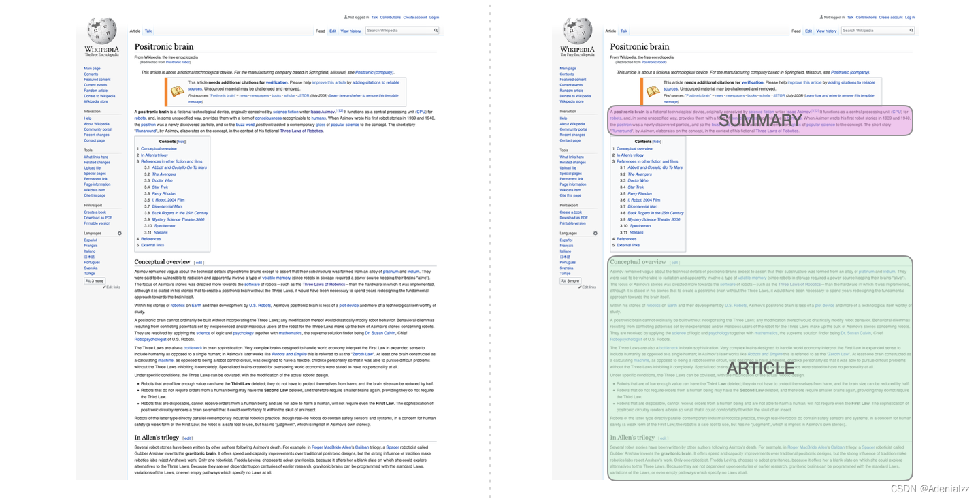This screenshot has width=980, height=499.
Task: Switch to View history tab on the right page
Action: (826, 31)
